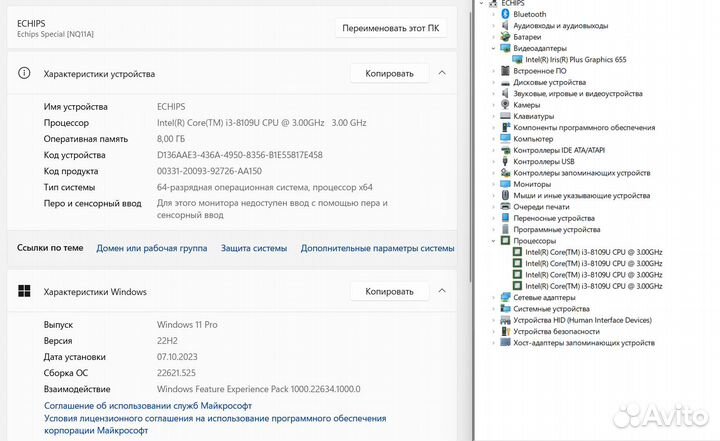Click the camera icon next to Камеры
The height and width of the screenshot is (441, 720).
506,105
